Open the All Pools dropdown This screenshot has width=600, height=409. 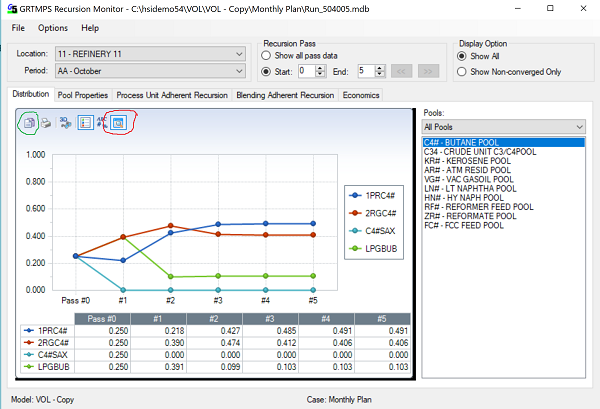tap(578, 127)
